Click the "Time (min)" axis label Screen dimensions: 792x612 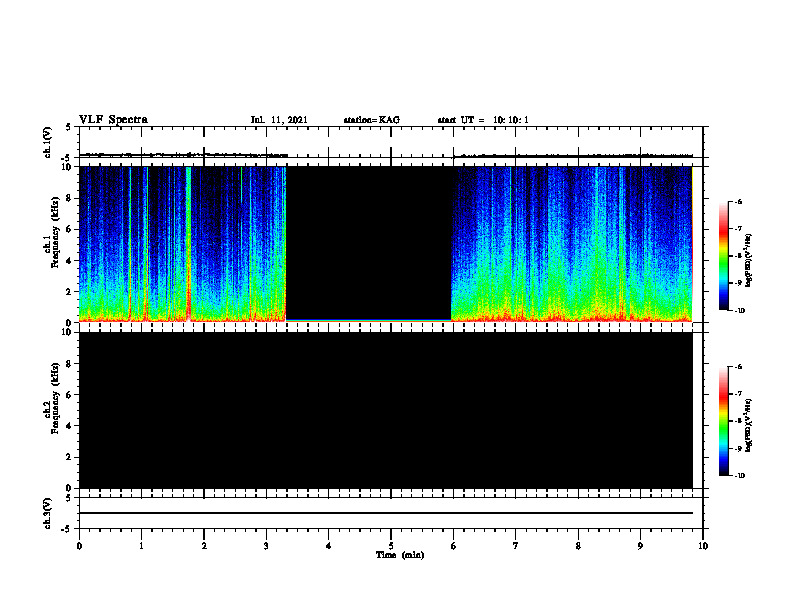point(400,555)
